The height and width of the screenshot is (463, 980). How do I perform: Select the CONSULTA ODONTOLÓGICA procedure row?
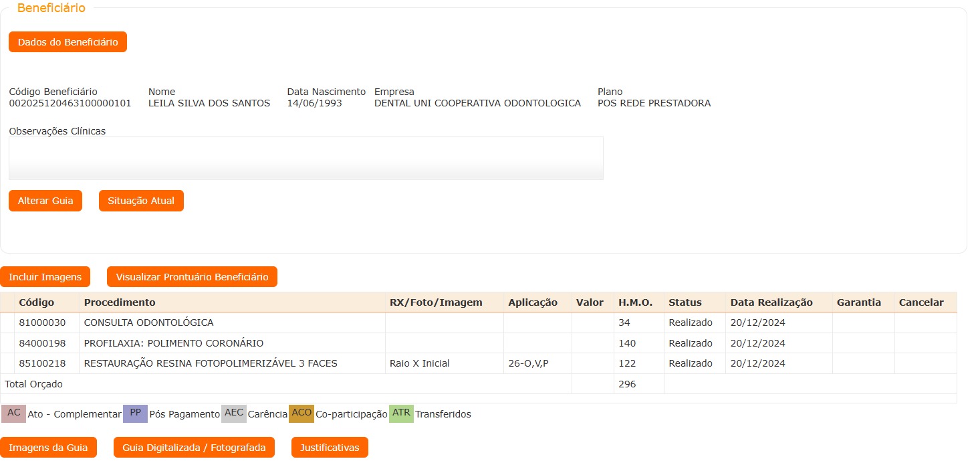pos(148,322)
